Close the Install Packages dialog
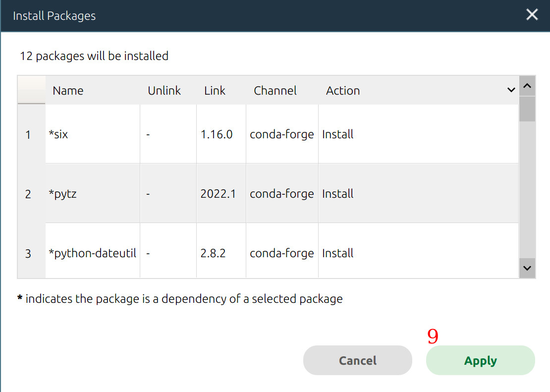 532,15
